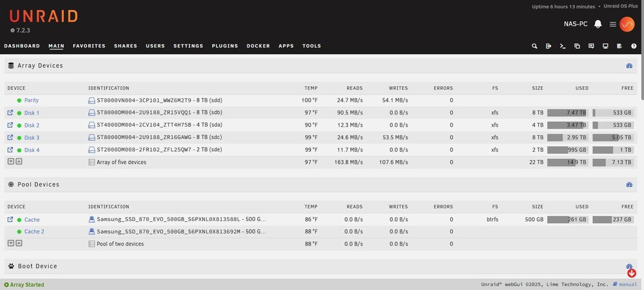The image size is (644, 290).
Task: Open the Parity device link
Action: click(x=31, y=100)
